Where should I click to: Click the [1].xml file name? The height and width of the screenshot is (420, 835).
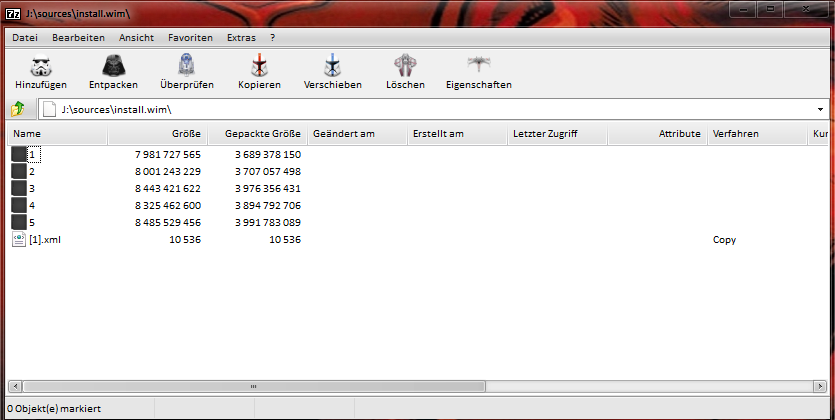point(45,240)
